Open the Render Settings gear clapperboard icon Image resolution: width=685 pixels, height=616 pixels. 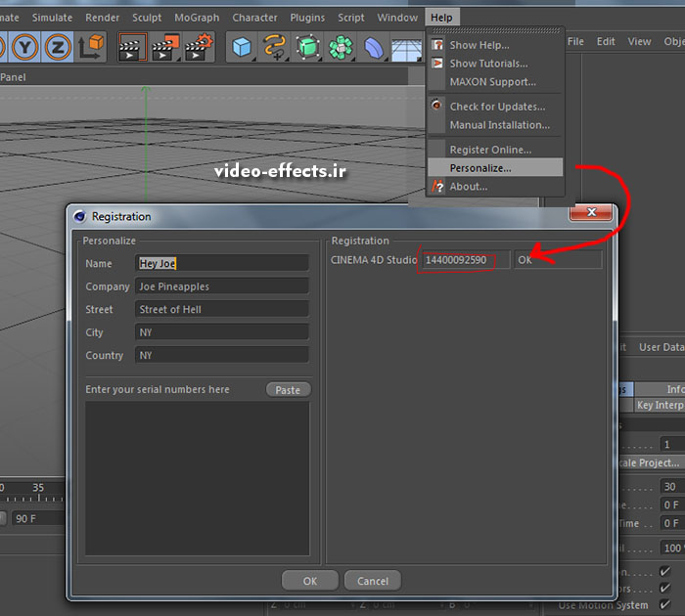pyautogui.click(x=199, y=47)
